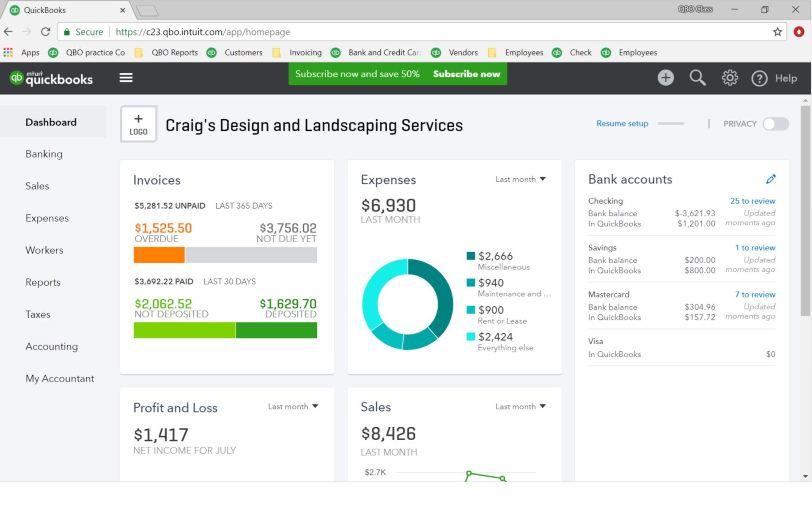Screen dimensions: 812x529
Task: Open Banking in the left navigation
Action: coord(44,154)
